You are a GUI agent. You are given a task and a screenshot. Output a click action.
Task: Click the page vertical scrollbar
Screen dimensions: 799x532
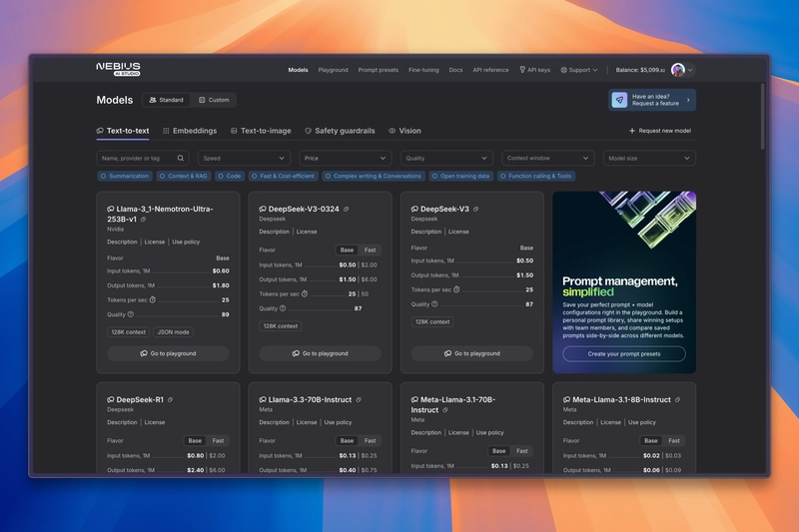click(x=763, y=117)
